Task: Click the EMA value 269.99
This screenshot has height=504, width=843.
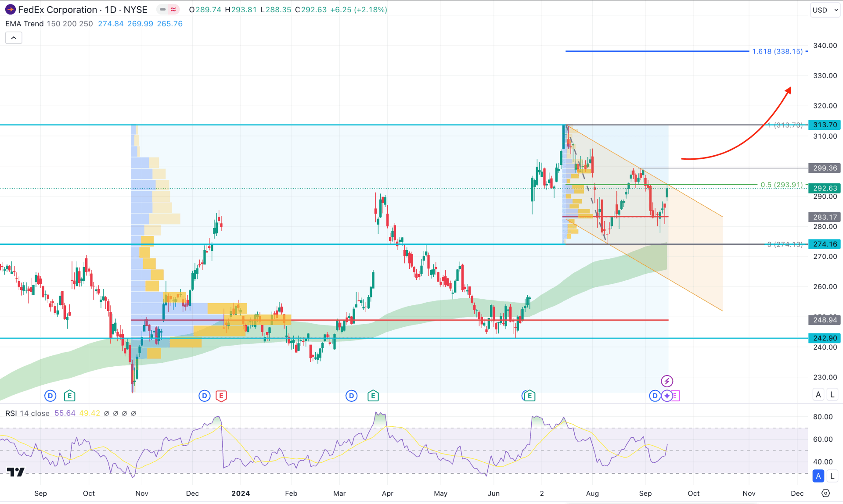Action: [140, 24]
